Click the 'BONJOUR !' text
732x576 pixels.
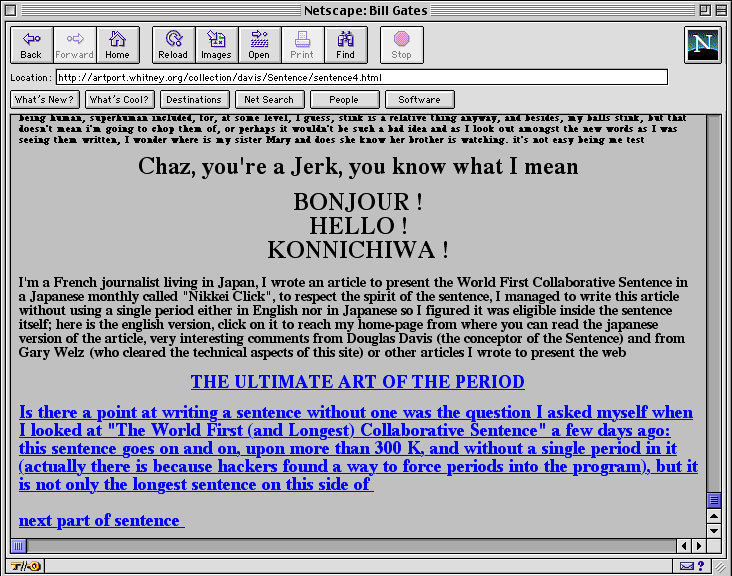click(358, 202)
